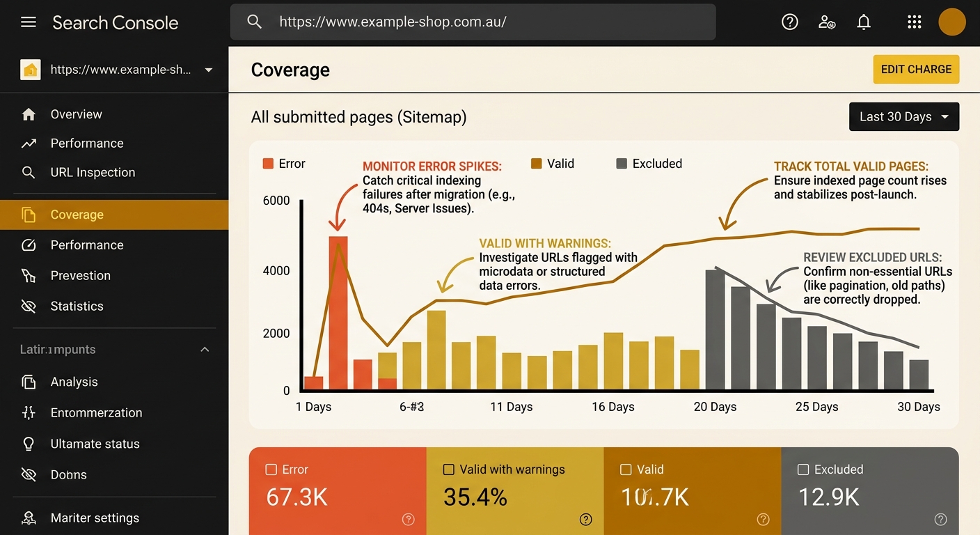Image resolution: width=980 pixels, height=535 pixels.
Task: Open help icon on Excluded card
Action: [x=941, y=519]
